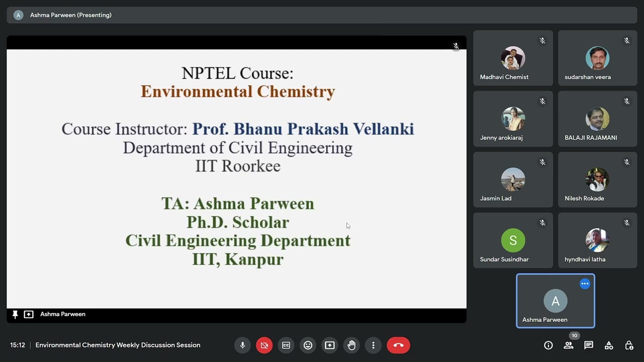
Task: Open the emoji reactions panel
Action: coord(308,345)
